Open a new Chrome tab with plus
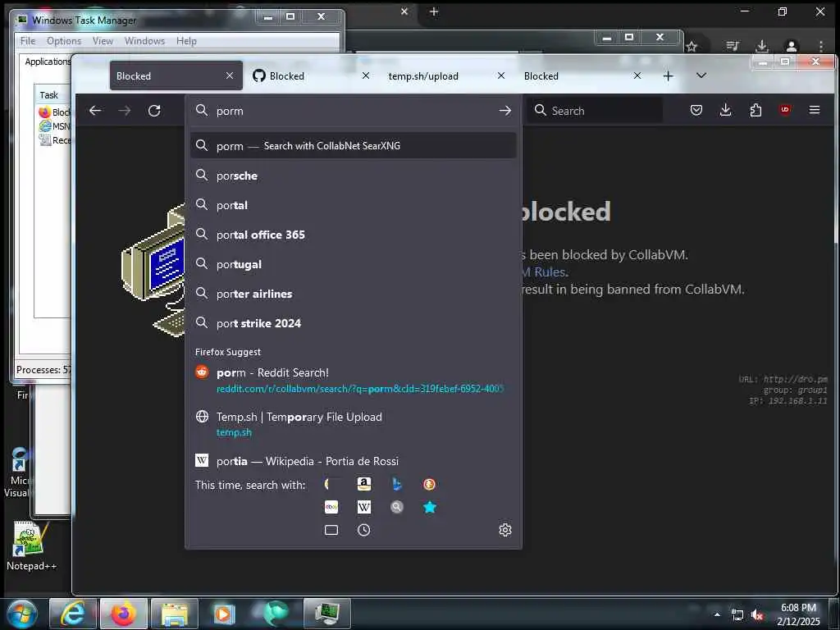The width and height of the screenshot is (840, 630). pyautogui.click(x=434, y=11)
